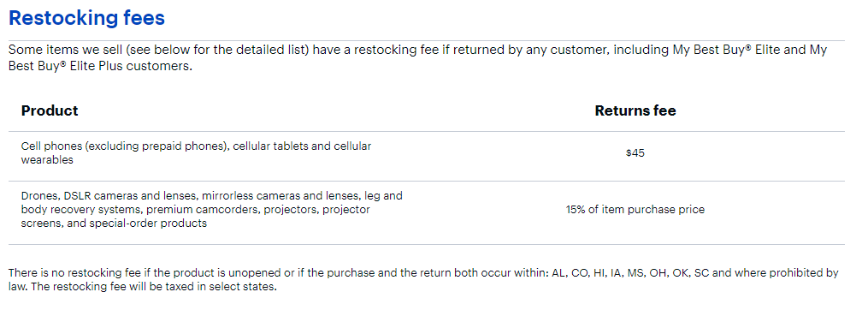The width and height of the screenshot is (868, 310).
Task: Click the $45 returns fee value
Action: coord(635,153)
